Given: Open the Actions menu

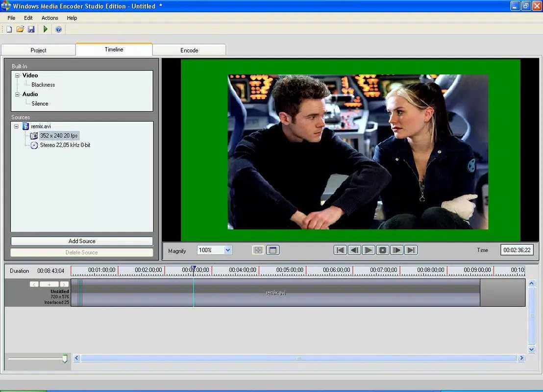Looking at the screenshot, I should tap(50, 18).
